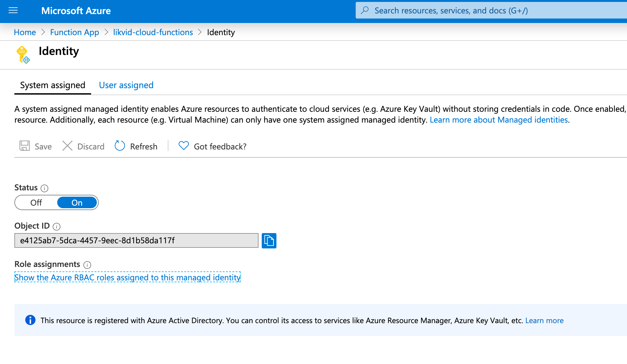The height and width of the screenshot is (364, 627).
Task: Click the Role assignments info icon
Action: click(x=87, y=265)
